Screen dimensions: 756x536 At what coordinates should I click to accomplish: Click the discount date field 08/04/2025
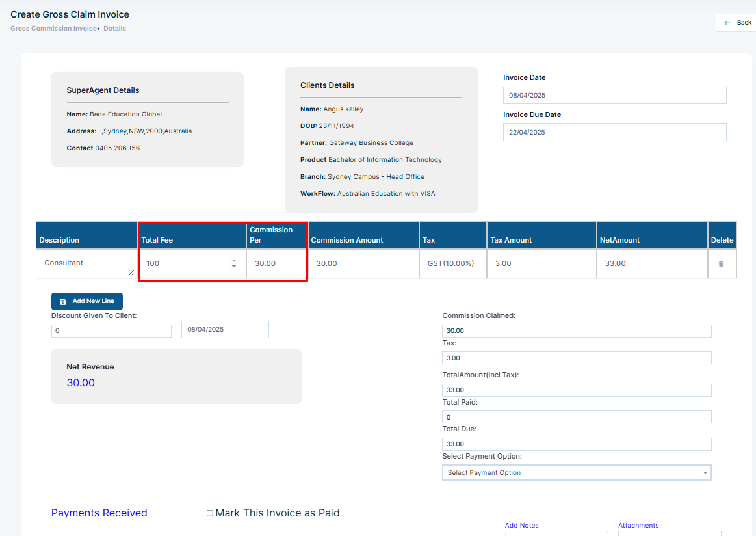tap(225, 330)
